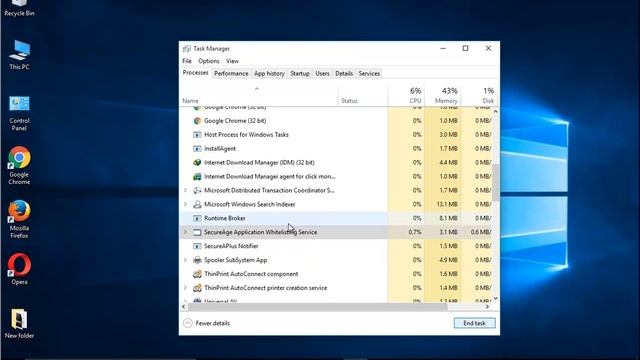The image size is (640, 360).
Task: Click the Host Process for Windows Tasks icon
Action: 197,135
